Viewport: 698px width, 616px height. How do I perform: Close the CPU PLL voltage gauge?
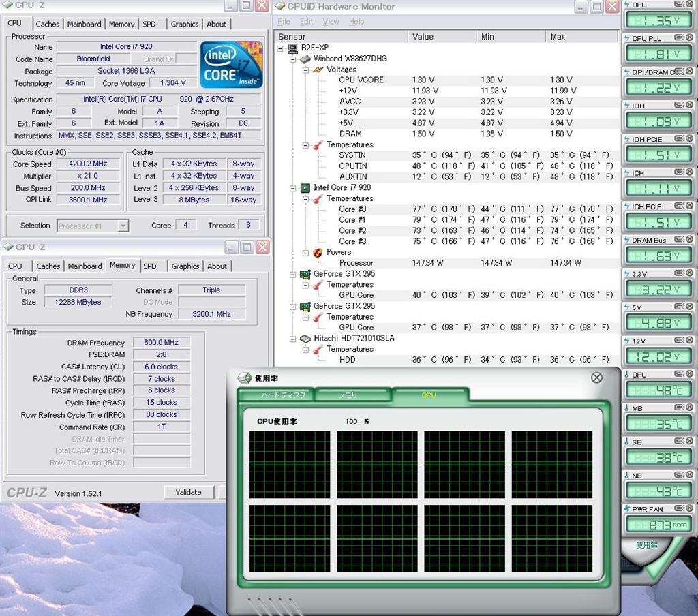[689, 38]
